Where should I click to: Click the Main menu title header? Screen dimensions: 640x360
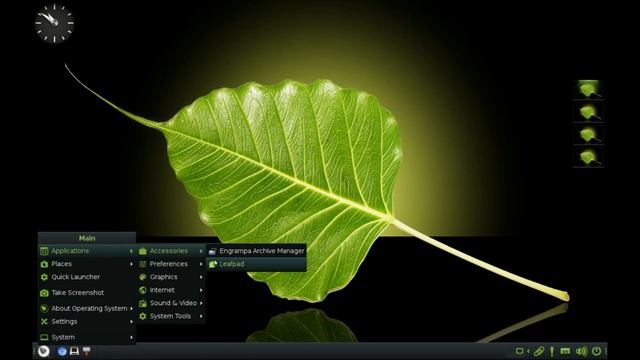coord(87,238)
